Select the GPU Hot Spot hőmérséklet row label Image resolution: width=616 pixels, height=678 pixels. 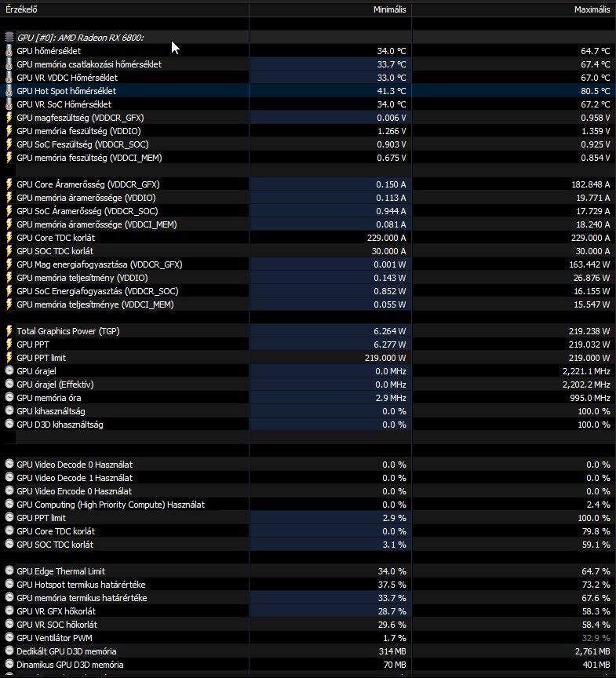[66, 91]
